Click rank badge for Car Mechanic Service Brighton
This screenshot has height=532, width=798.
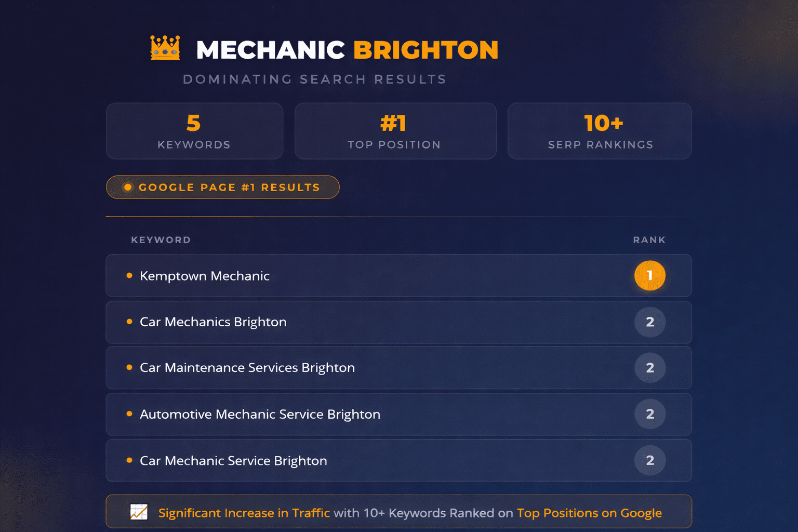[649, 460]
